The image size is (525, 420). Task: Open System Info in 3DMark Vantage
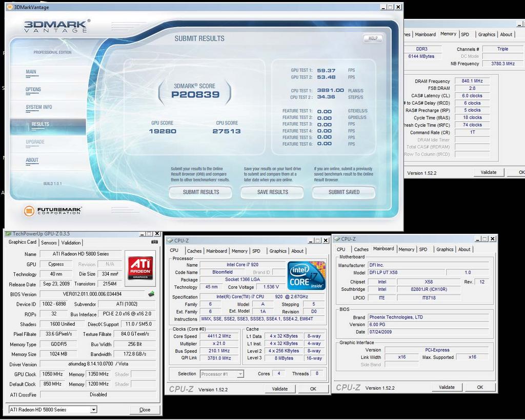click(39, 107)
